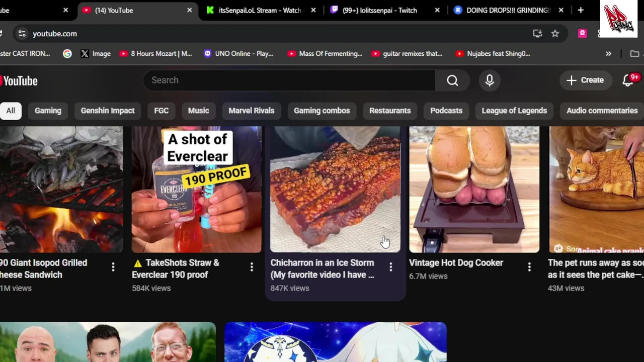Viewport: 644px width, 362px height.
Task: Open a new browser tab
Action: coord(581,10)
